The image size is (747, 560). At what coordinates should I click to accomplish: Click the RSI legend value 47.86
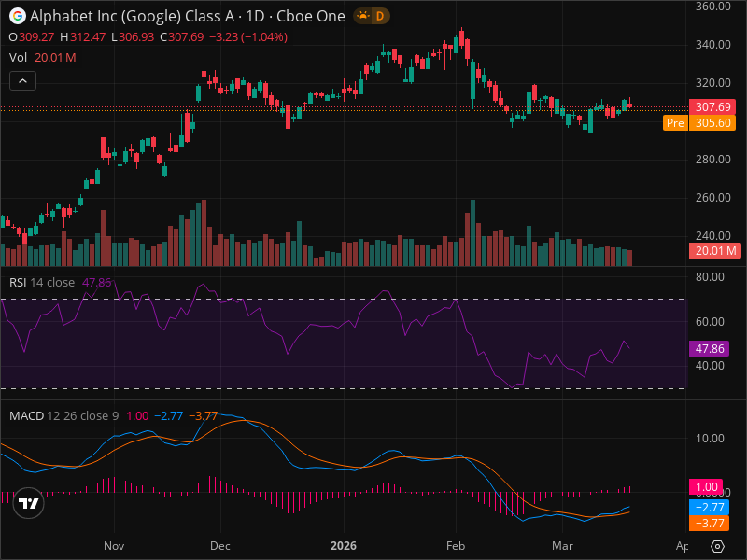97,283
